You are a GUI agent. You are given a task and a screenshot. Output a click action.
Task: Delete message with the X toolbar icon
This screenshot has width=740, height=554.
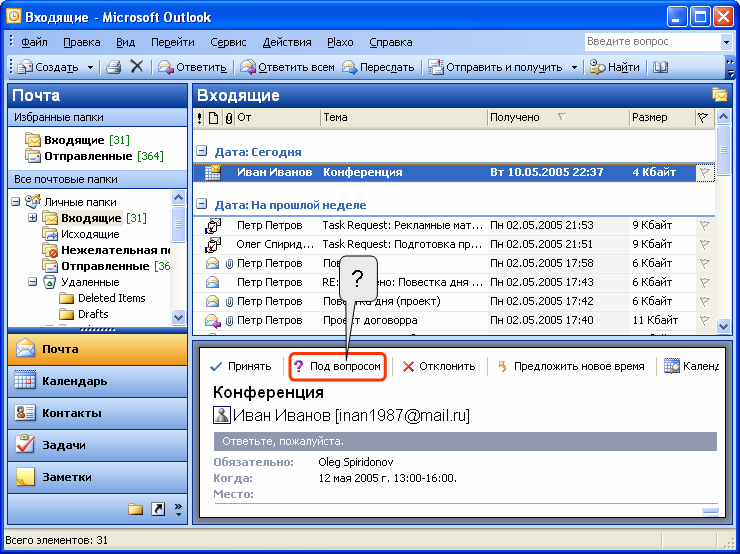pyautogui.click(x=136, y=67)
